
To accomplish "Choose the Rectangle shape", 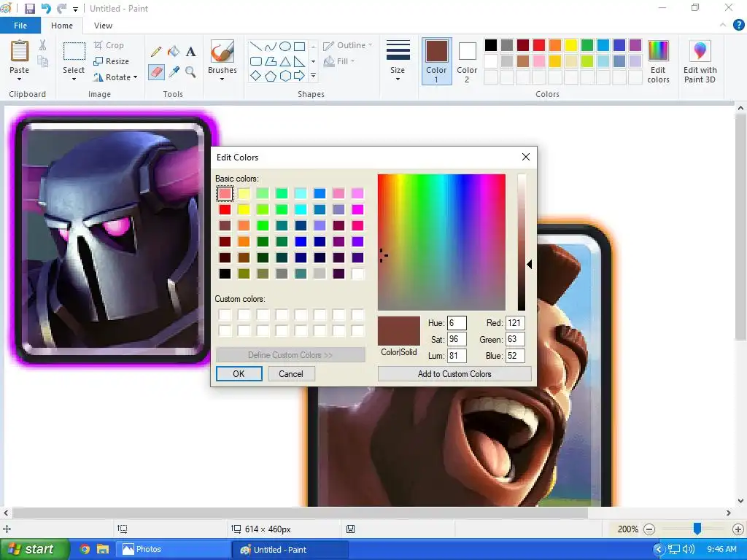I will tap(299, 46).
